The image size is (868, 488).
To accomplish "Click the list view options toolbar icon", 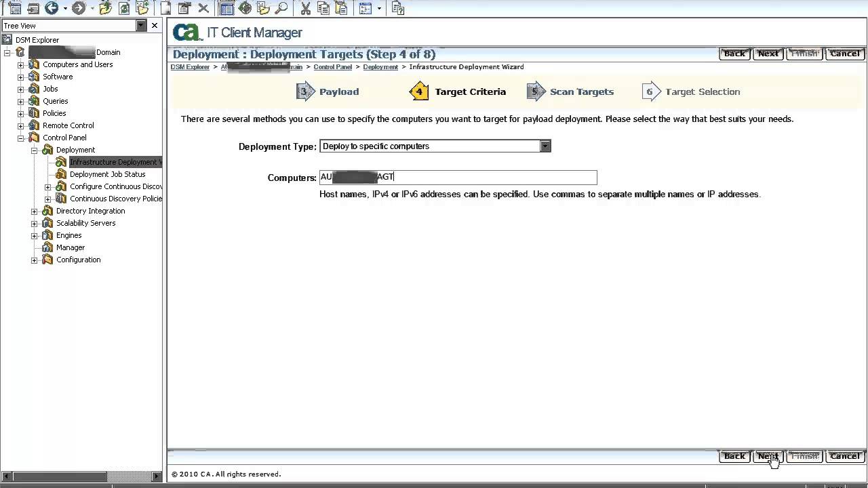I will click(x=366, y=8).
